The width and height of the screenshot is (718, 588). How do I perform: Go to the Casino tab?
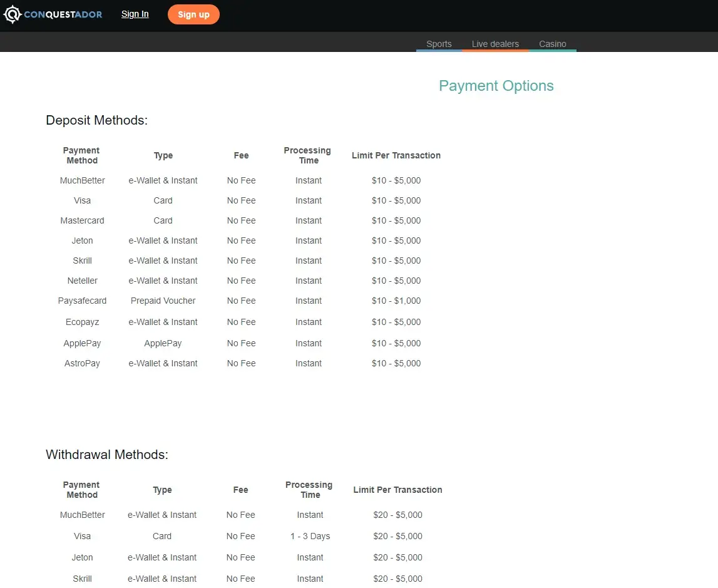tap(552, 44)
